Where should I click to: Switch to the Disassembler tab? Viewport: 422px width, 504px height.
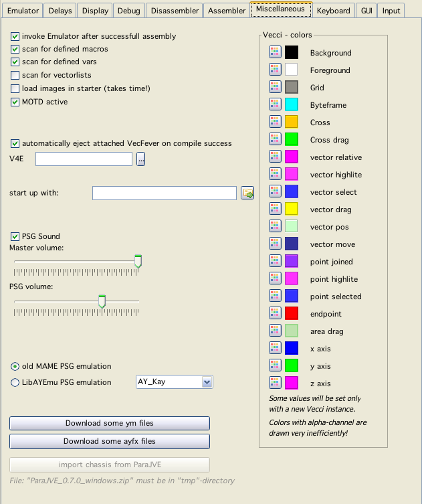(175, 11)
